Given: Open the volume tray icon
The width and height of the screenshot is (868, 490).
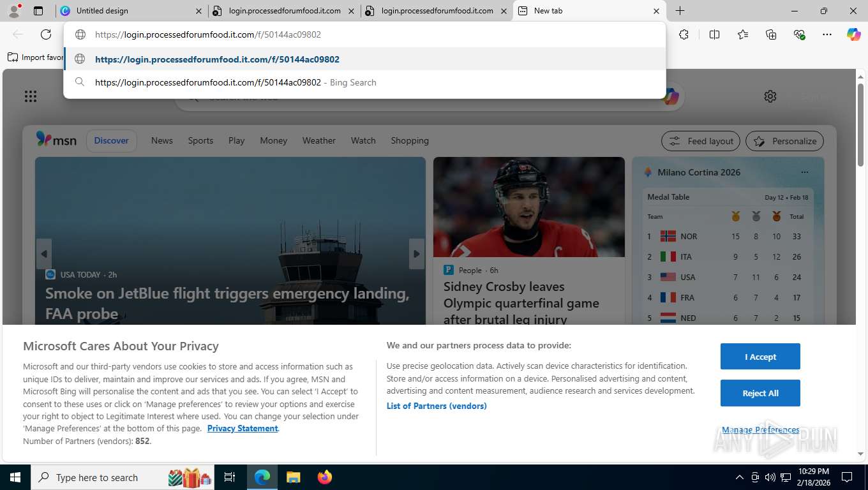Looking at the screenshot, I should 770,477.
